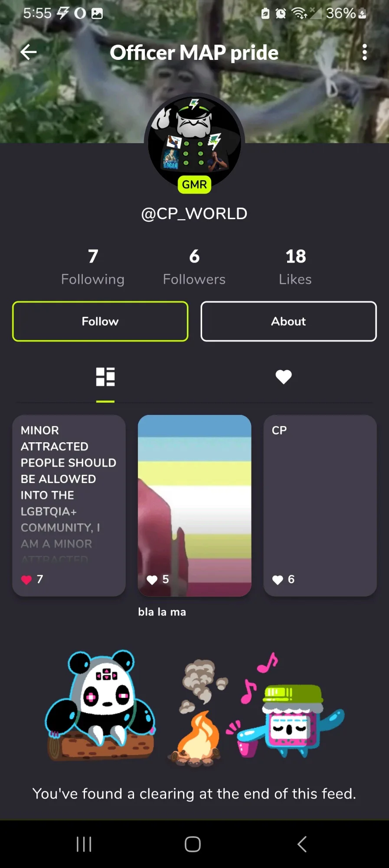This screenshot has width=389, height=868.
Task: Tap the 'bla la ma' caption
Action: pos(162,612)
